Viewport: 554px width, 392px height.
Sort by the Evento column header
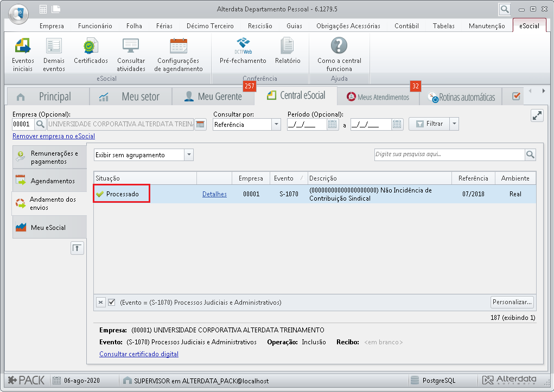288,178
